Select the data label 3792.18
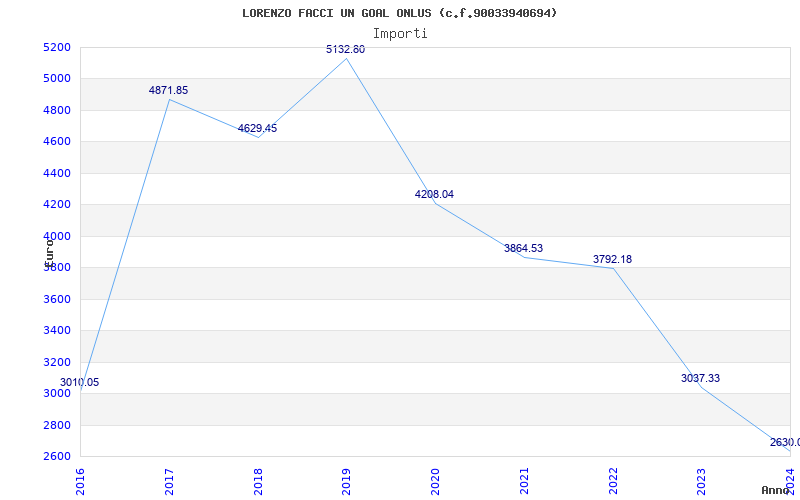 click(x=612, y=259)
